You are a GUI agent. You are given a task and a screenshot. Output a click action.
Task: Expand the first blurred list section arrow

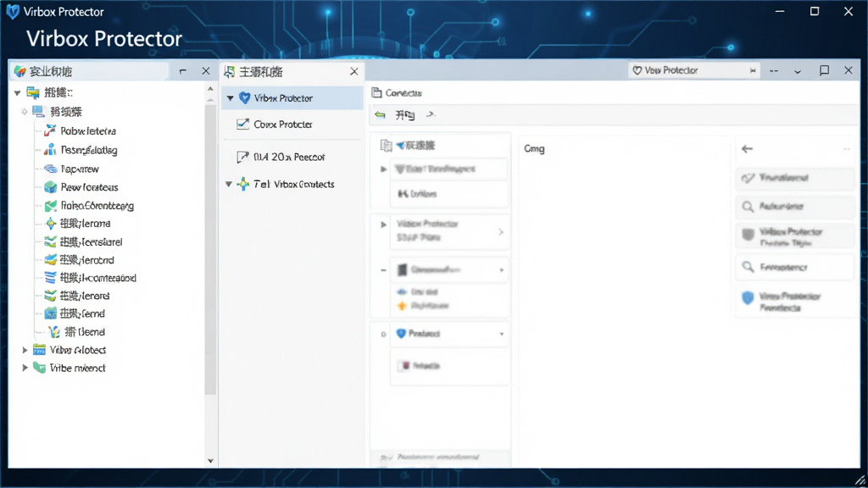383,169
